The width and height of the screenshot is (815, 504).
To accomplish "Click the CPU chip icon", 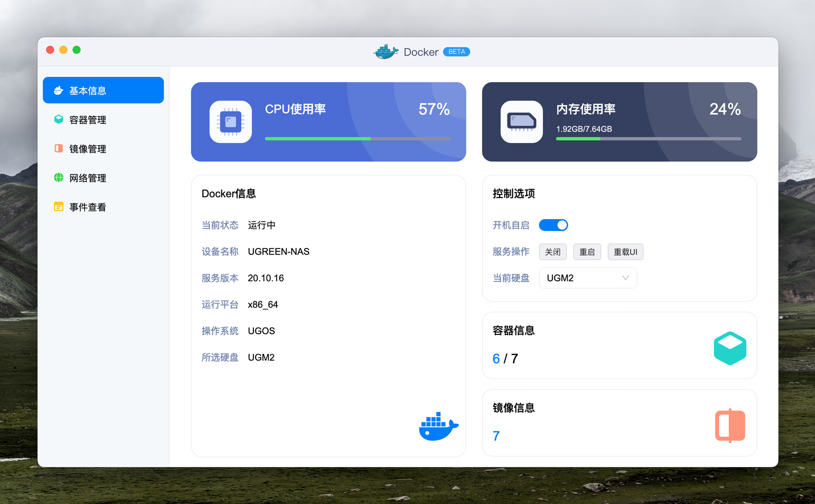I will [x=231, y=122].
